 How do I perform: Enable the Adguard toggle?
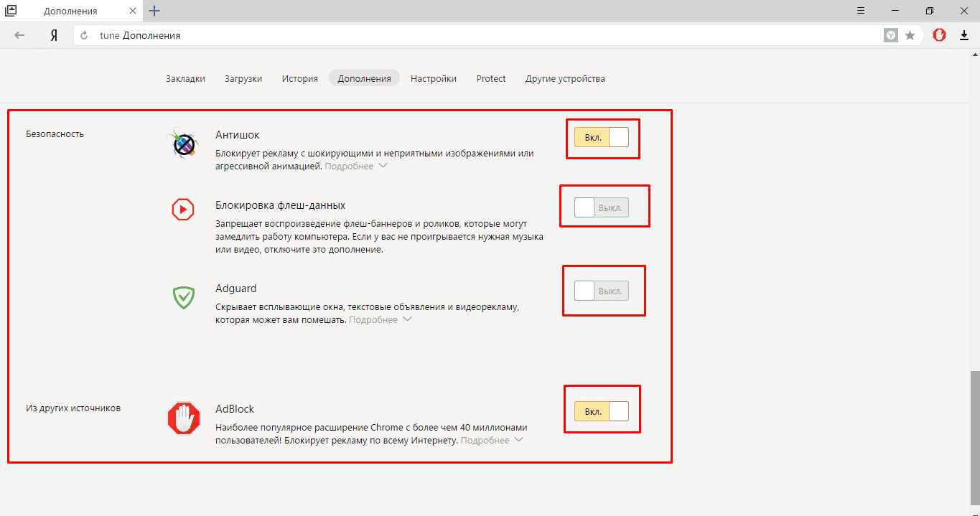(x=602, y=291)
